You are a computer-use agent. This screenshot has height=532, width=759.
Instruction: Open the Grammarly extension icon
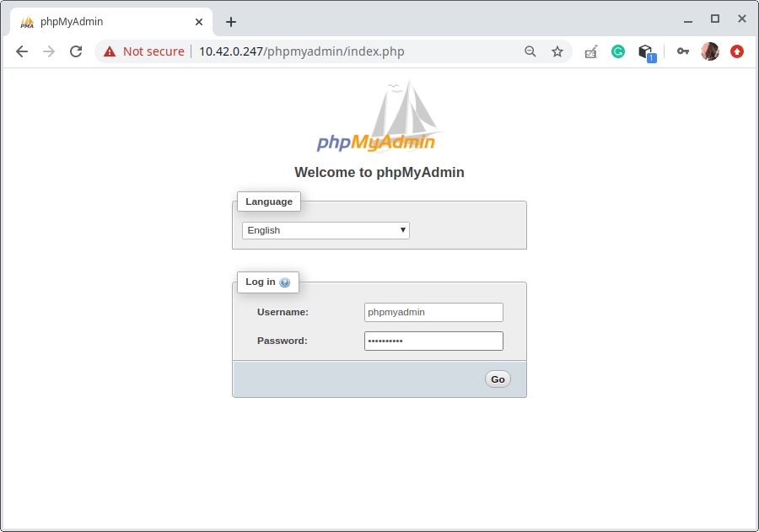coord(618,51)
